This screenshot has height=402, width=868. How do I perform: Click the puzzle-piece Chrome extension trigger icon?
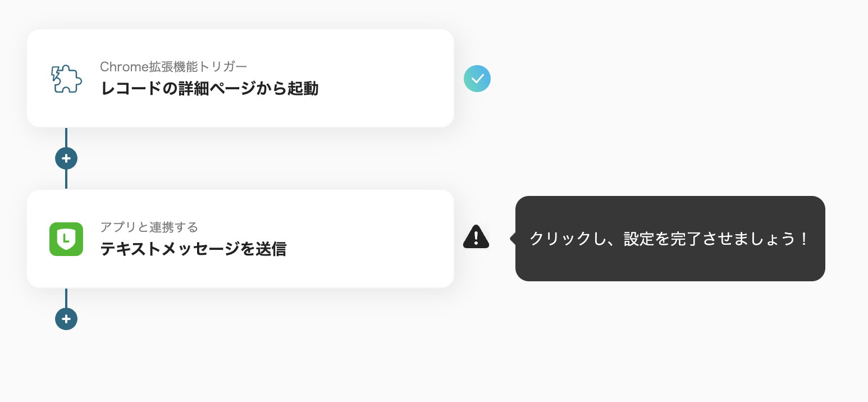[x=66, y=79]
